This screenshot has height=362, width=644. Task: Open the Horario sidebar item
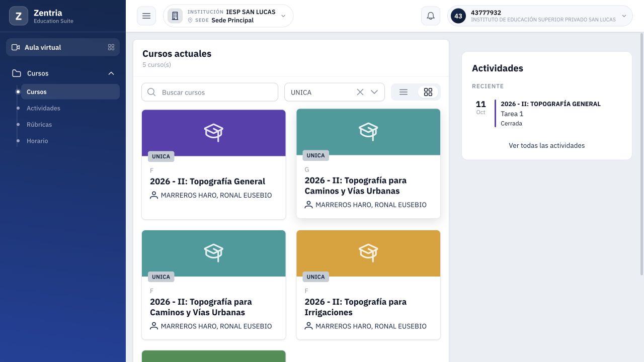pos(37,141)
